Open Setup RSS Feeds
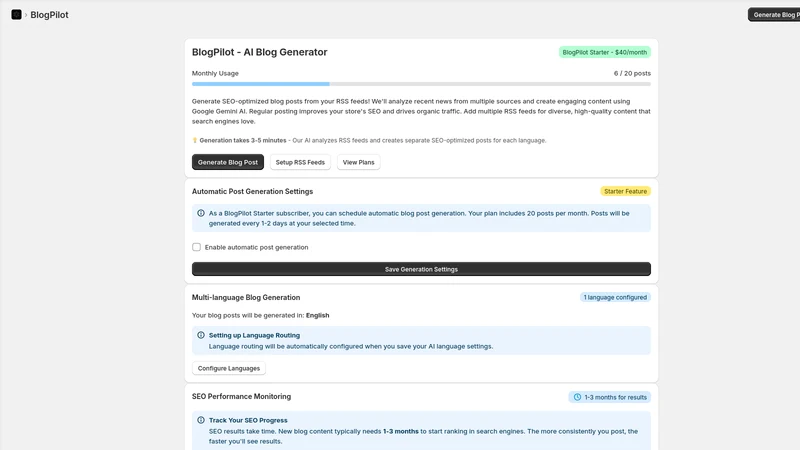This screenshot has height=450, width=800. click(300, 162)
